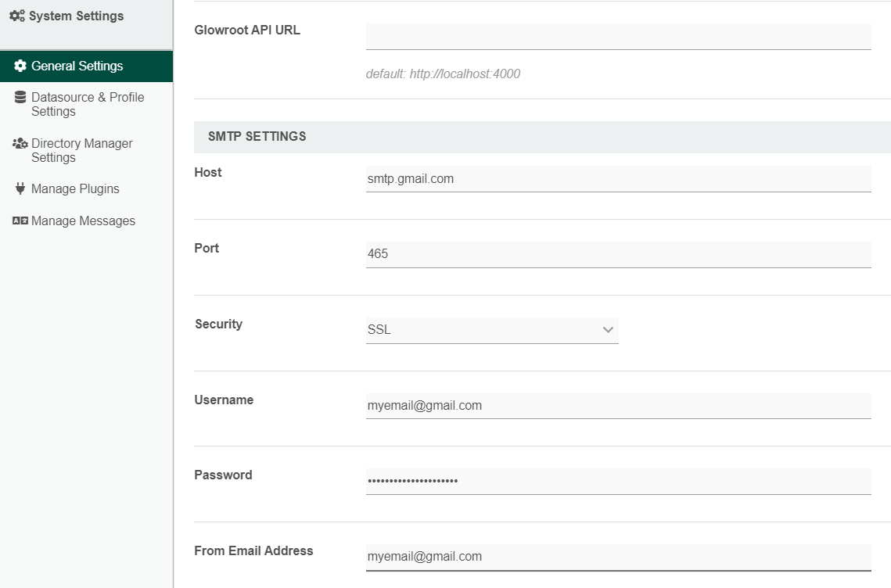Click the chevron arrow in Security selector
891x588 pixels.
(608, 330)
